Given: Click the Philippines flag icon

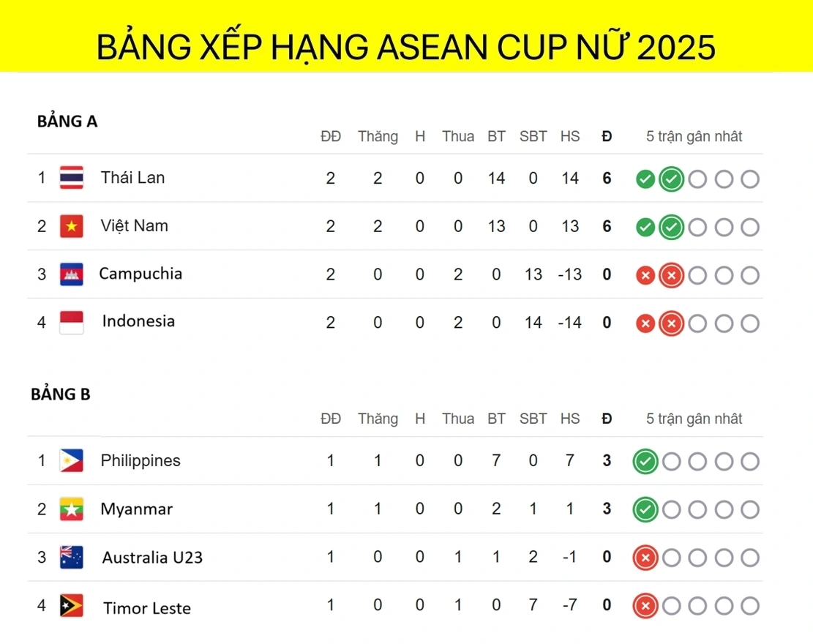Looking at the screenshot, I should pyautogui.click(x=72, y=460).
